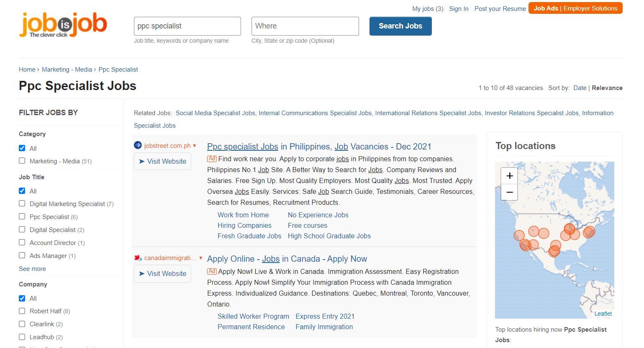The height and width of the screenshot is (348, 644).
Task: Click Free courses sitelink
Action: pos(308,225)
